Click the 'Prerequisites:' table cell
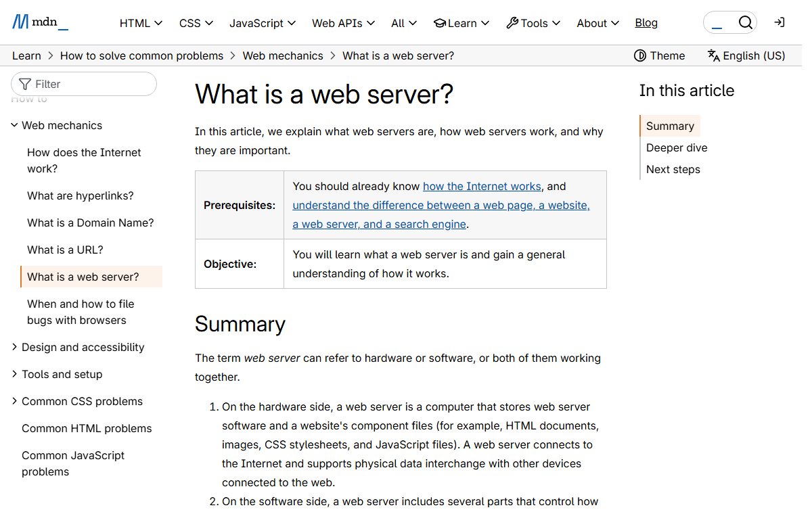 [x=240, y=205]
